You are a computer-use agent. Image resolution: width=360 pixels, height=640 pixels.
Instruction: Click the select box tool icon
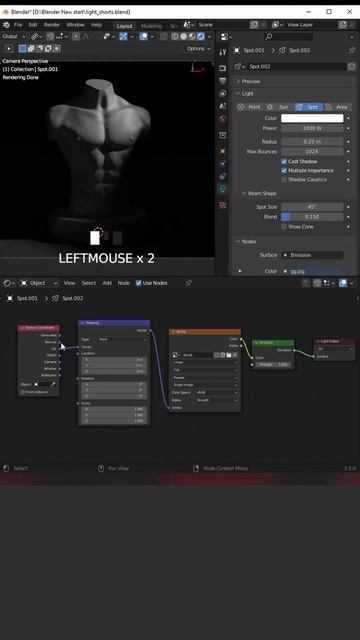click(x=22, y=49)
